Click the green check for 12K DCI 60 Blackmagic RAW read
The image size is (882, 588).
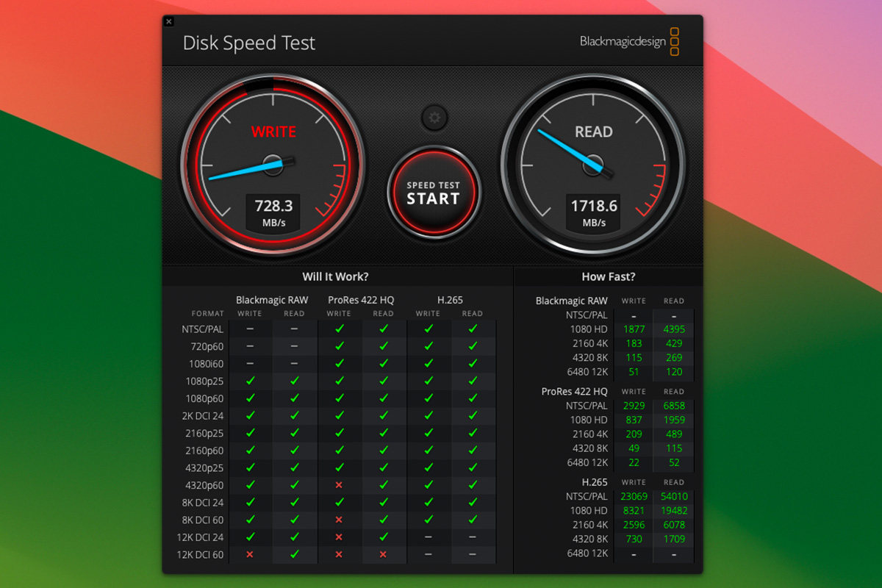295,554
